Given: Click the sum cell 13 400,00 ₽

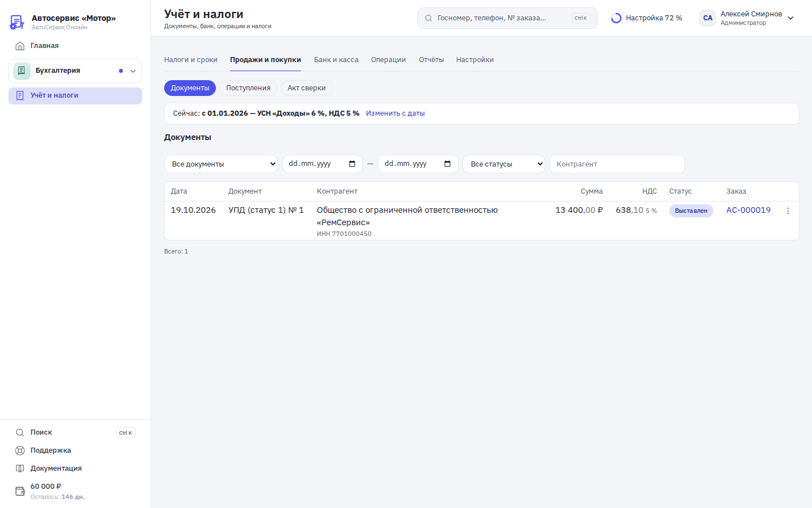Looking at the screenshot, I should tap(579, 210).
